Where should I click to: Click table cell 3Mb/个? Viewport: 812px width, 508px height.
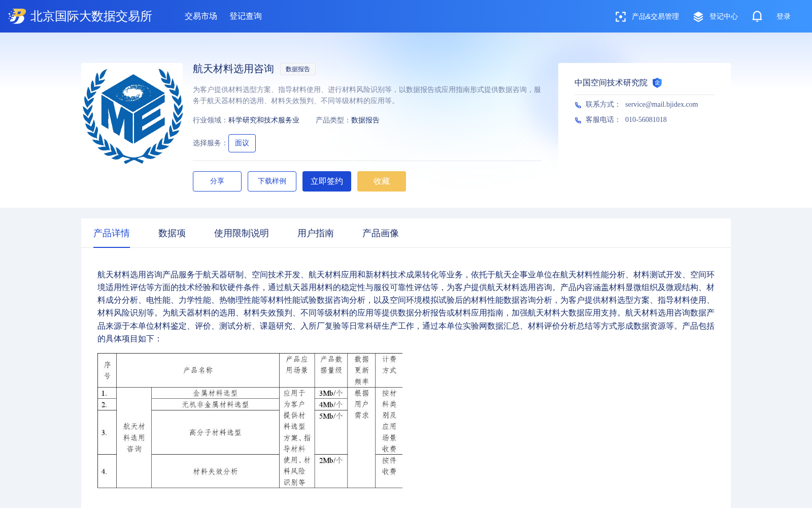[x=331, y=393]
